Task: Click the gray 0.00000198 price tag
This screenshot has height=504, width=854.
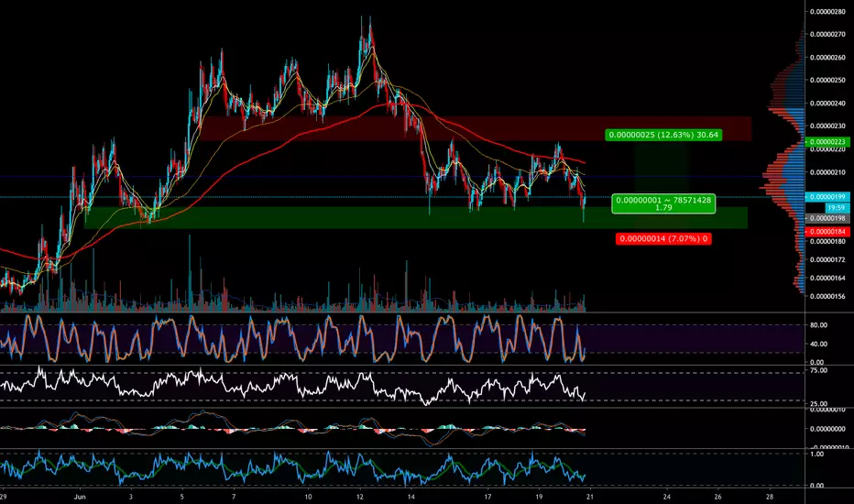Action: (827, 218)
